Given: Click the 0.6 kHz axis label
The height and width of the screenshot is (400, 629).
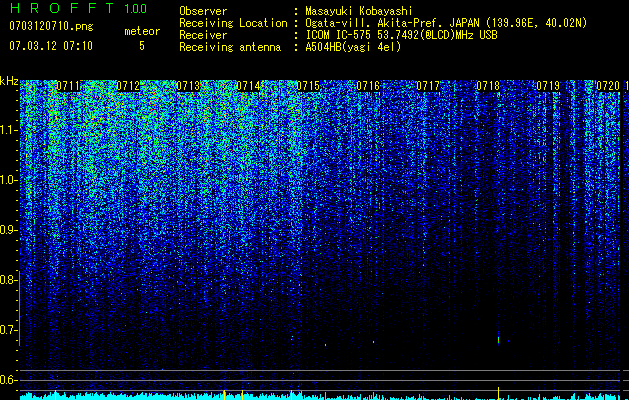Looking at the screenshot, I should [8, 380].
